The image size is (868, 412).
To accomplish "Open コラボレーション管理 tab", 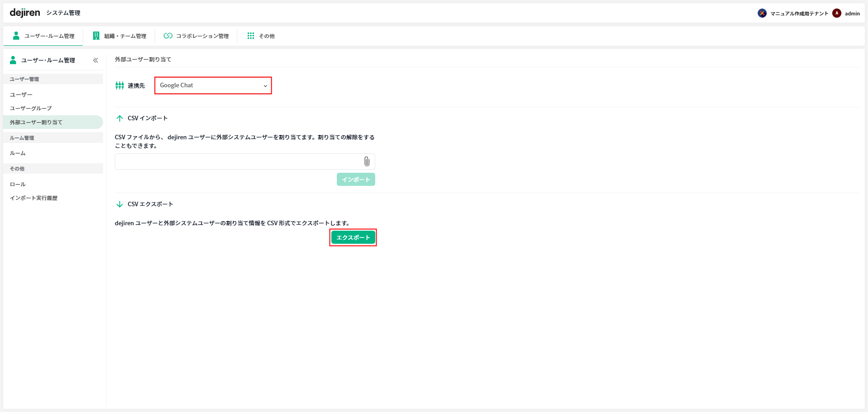I will point(196,36).
